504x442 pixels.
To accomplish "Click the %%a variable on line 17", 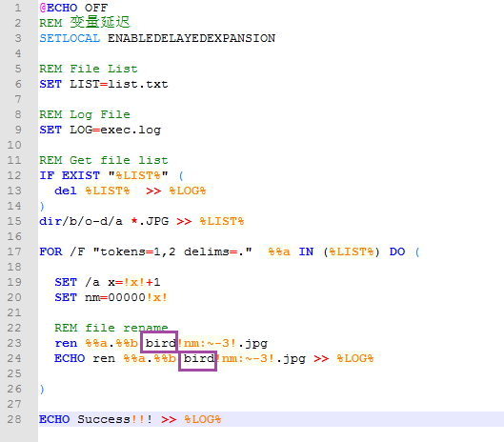I will coord(279,251).
